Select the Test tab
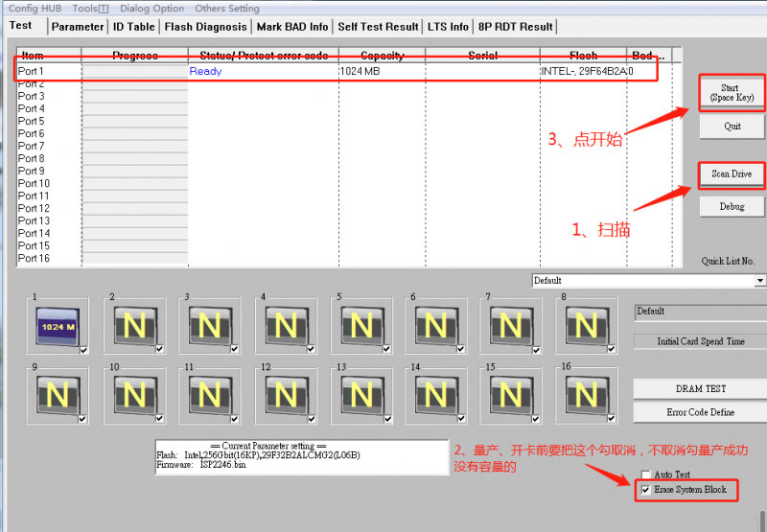 click(20, 26)
